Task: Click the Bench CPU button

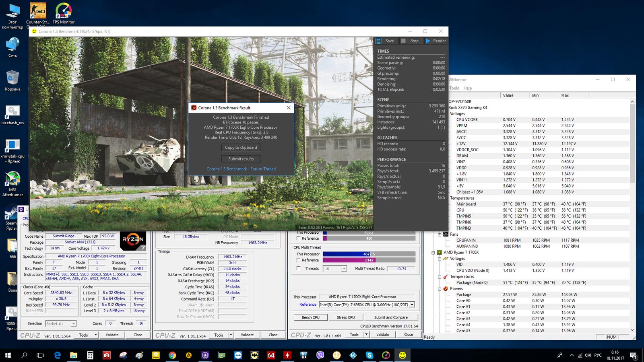Action: pyautogui.click(x=311, y=317)
